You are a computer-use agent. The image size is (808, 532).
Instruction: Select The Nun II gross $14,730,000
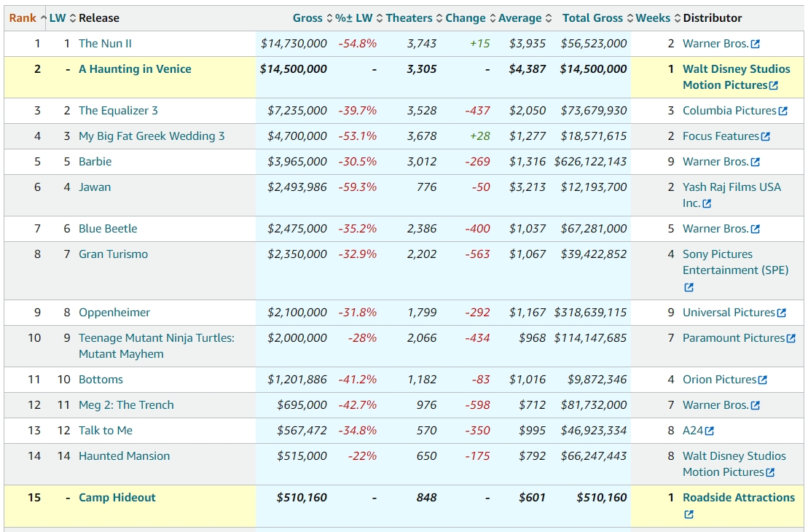(294, 44)
